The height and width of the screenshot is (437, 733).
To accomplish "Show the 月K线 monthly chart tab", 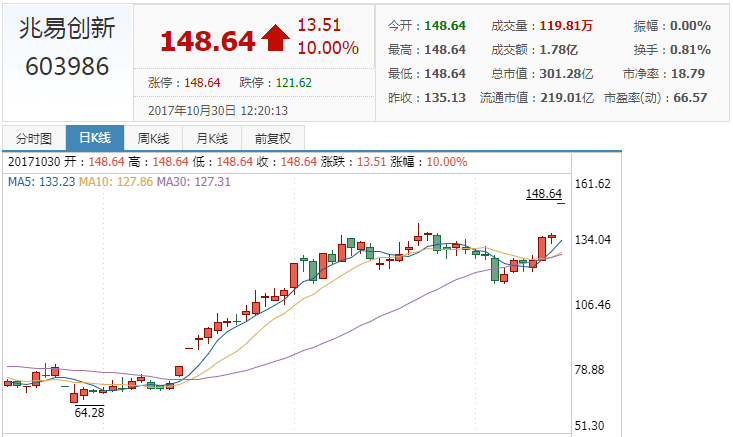I will click(x=213, y=139).
